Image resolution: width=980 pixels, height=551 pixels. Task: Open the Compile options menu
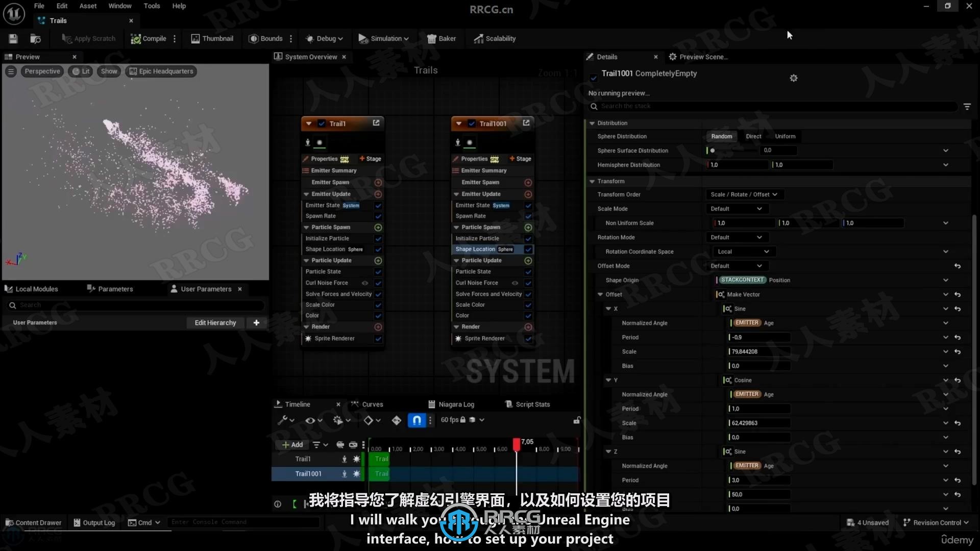[x=175, y=39]
